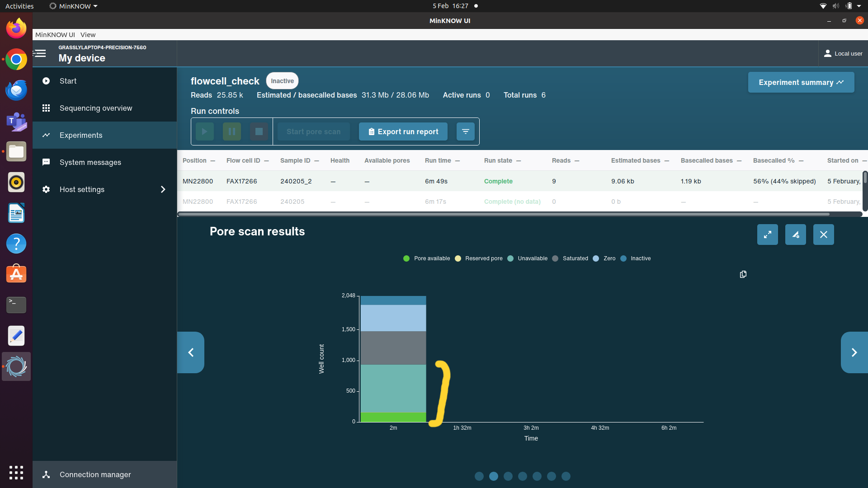Click the Inactive status badge
Image resolution: width=868 pixels, height=488 pixels.
[x=283, y=81]
